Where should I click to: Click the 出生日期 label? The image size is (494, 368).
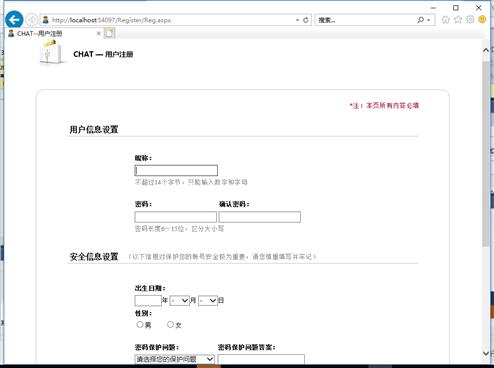point(150,288)
